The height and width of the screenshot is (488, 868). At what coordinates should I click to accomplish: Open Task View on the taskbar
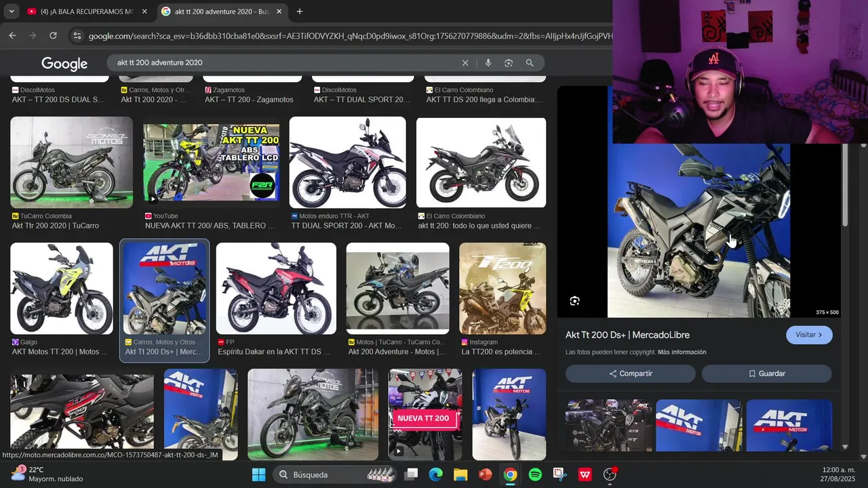(412, 474)
